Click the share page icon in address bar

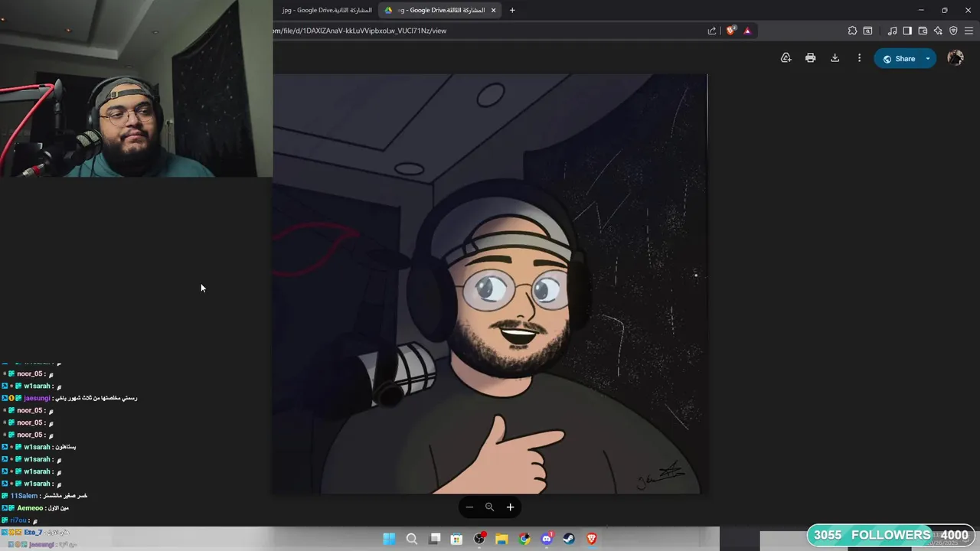coord(712,31)
